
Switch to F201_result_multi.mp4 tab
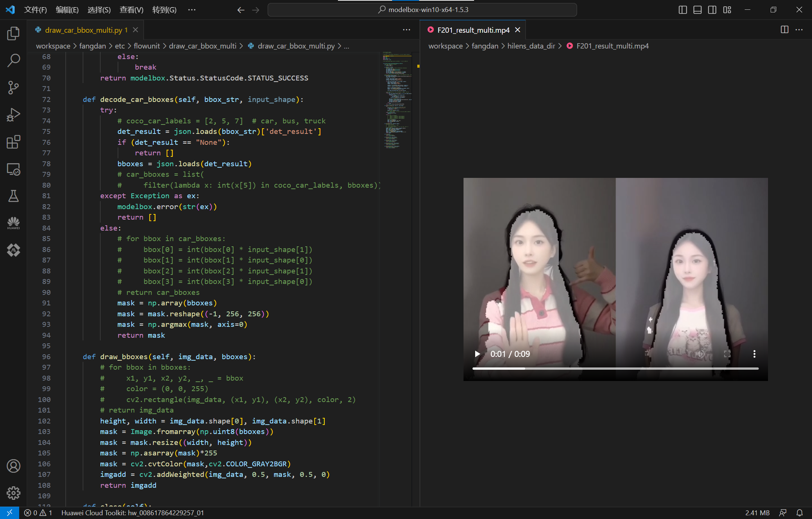[473, 30]
